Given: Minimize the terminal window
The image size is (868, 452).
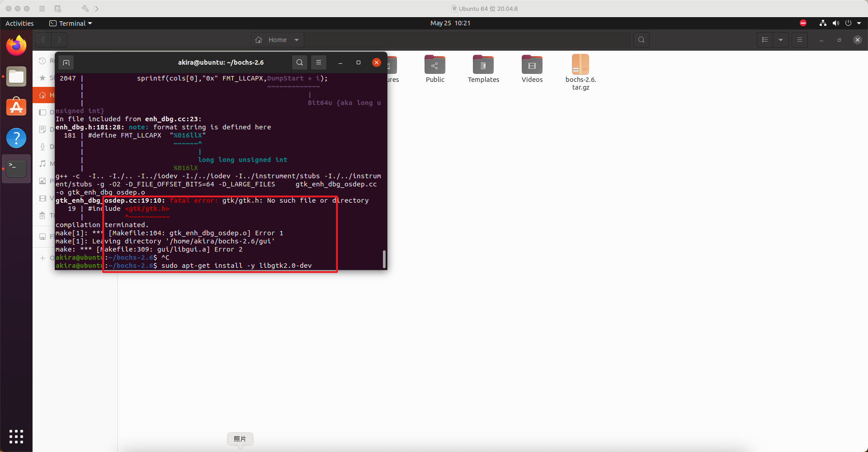Looking at the screenshot, I should [x=340, y=62].
